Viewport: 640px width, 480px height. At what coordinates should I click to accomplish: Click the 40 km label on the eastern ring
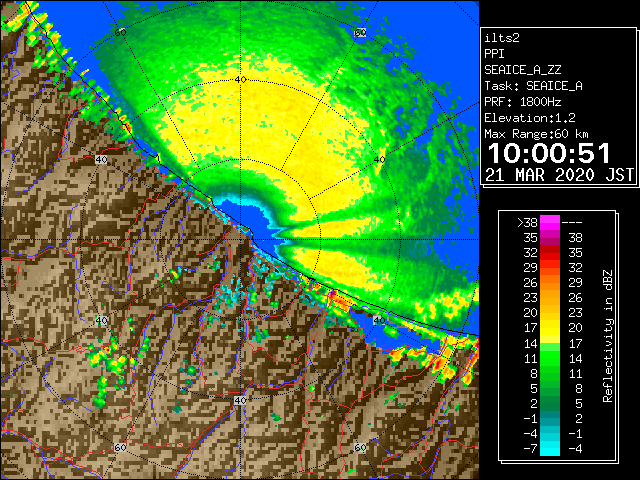380,160
